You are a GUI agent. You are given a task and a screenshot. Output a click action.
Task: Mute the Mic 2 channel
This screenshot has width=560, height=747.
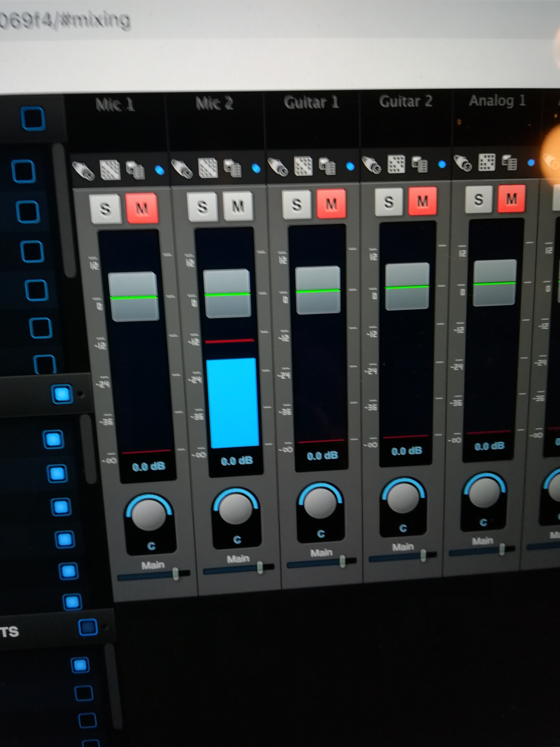click(x=238, y=206)
